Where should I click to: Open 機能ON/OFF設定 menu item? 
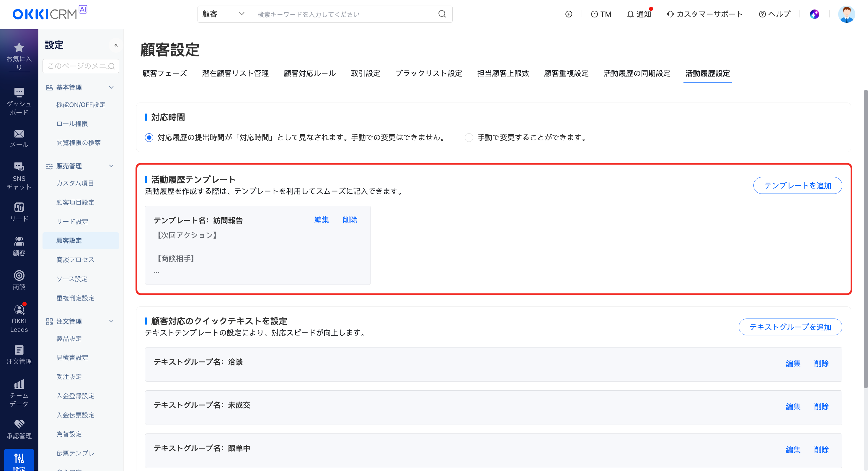pyautogui.click(x=81, y=105)
